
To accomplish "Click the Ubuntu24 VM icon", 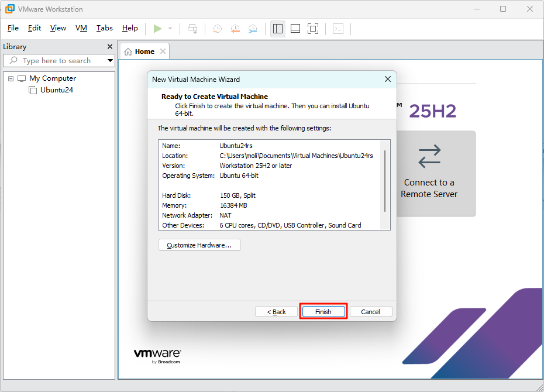I will click(33, 90).
